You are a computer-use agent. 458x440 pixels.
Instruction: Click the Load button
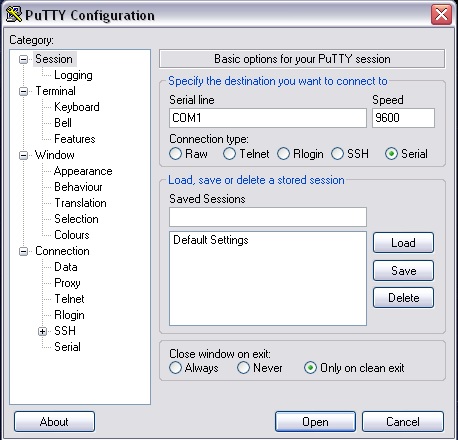click(403, 243)
